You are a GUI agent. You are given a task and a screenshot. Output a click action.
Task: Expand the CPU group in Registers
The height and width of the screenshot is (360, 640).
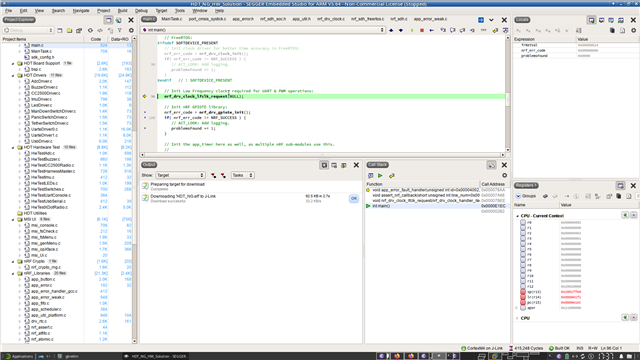coord(517,318)
